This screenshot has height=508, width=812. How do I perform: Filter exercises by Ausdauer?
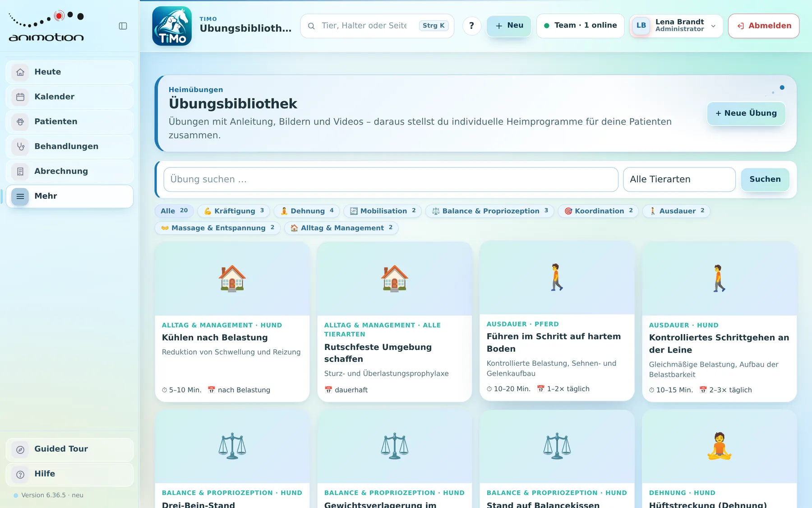[x=677, y=211]
